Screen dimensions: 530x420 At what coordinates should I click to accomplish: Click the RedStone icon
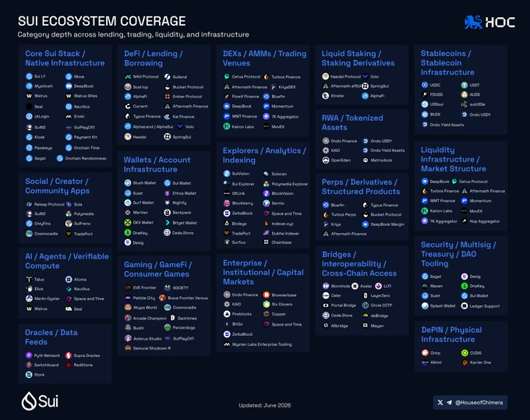(69, 365)
